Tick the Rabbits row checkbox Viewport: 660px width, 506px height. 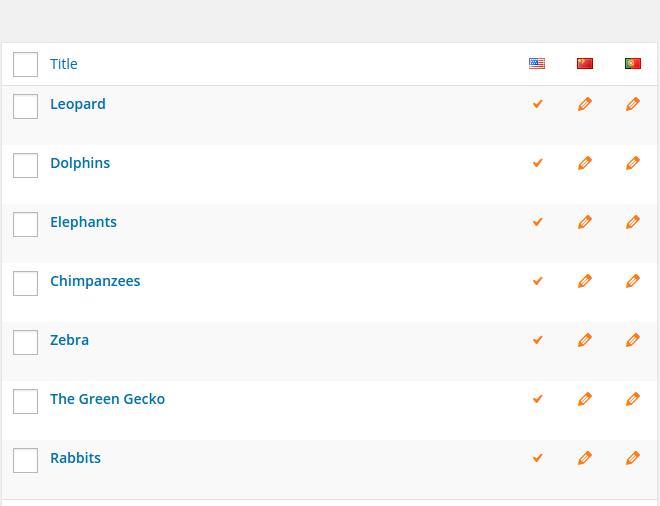(x=26, y=461)
